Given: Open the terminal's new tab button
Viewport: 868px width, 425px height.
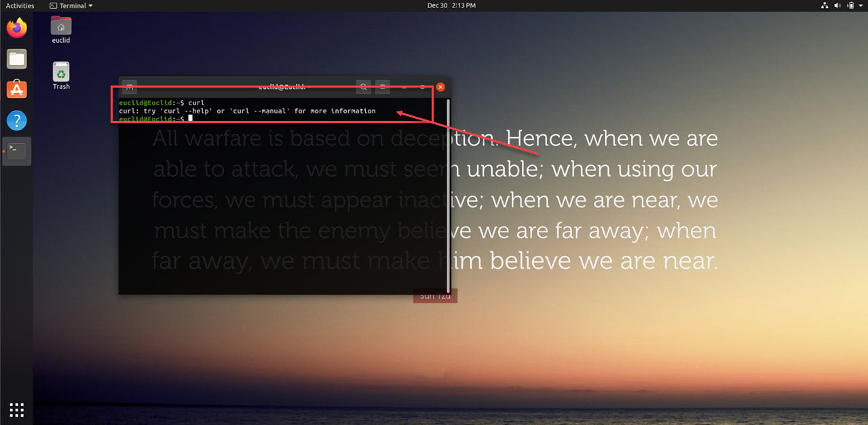Looking at the screenshot, I should [x=130, y=87].
